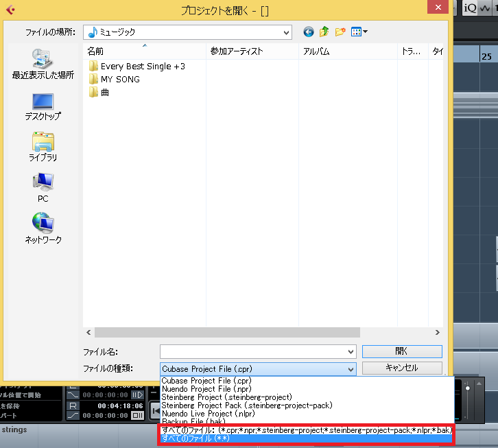This screenshot has height=448, width=498.
Task: Click the waveform icon in the Cubase toolbar
Action: (x=485, y=8)
